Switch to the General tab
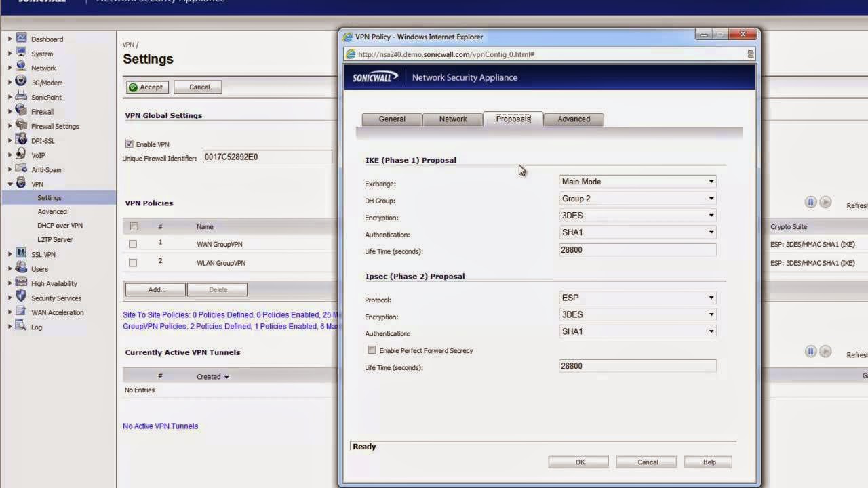 click(392, 119)
